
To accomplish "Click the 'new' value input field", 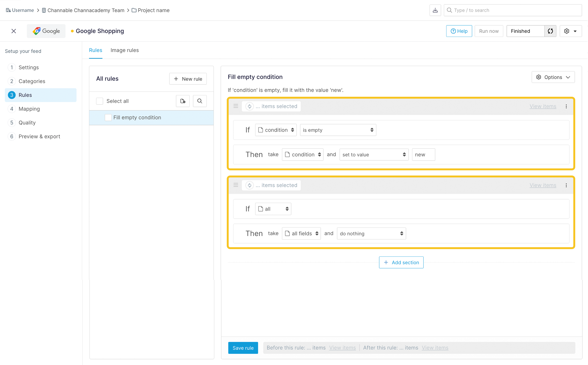I will click(423, 154).
